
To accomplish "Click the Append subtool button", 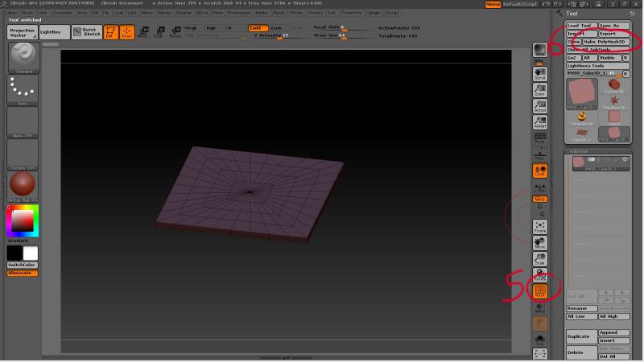I will tap(613, 332).
